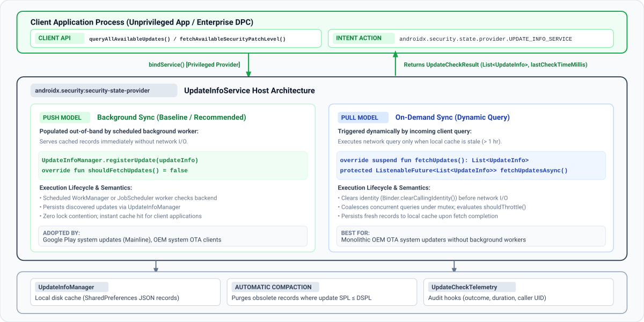Select 'override fun shouldFetchUpdates() = false' code
The image size is (644, 322).
[x=115, y=171]
